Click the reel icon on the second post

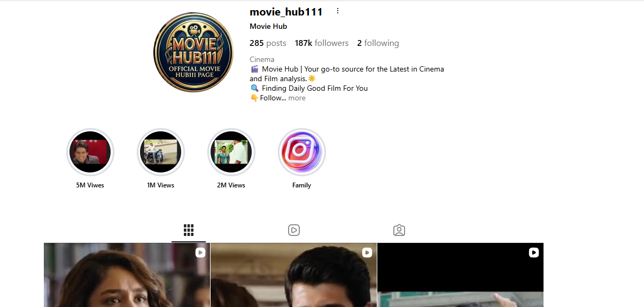pos(367,253)
